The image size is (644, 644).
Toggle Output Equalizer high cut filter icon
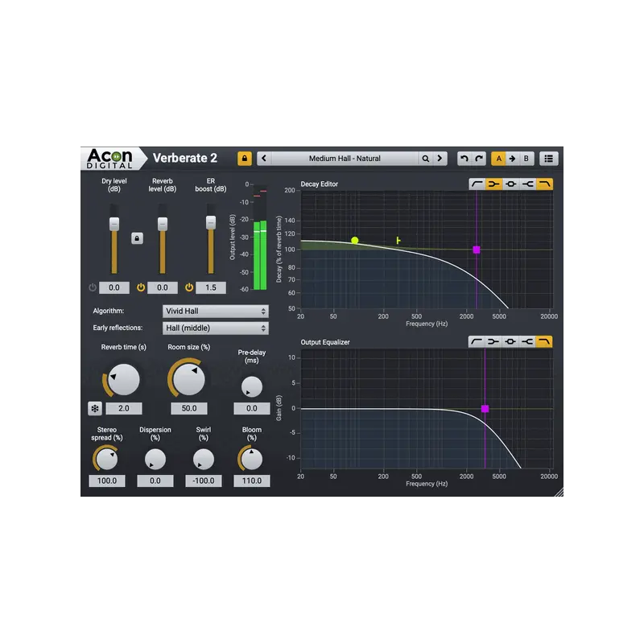pos(544,341)
